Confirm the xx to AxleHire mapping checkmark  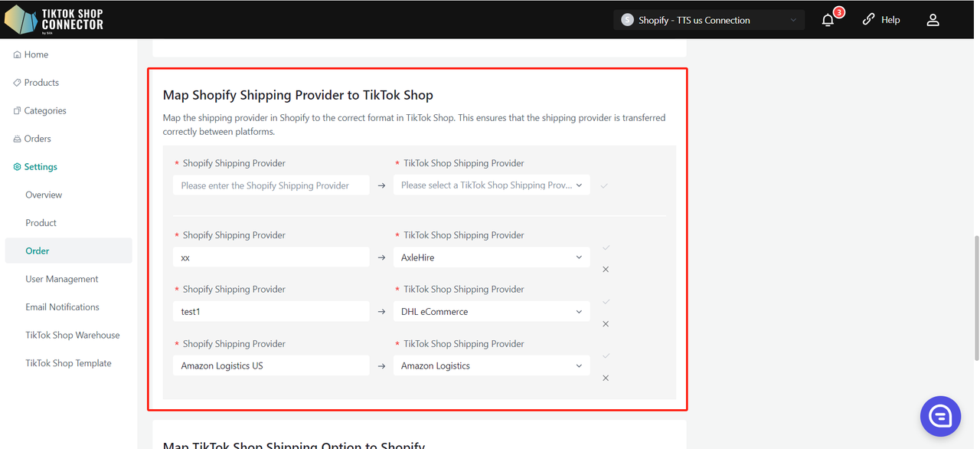pyautogui.click(x=606, y=247)
